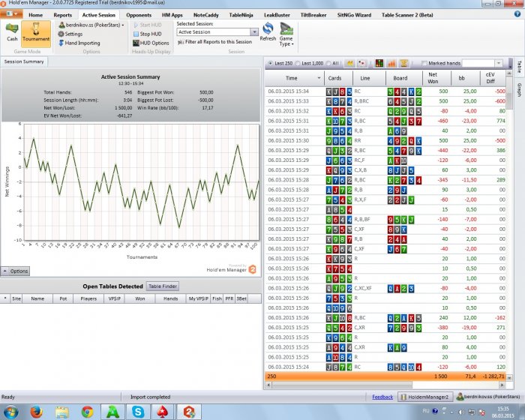The width and height of the screenshot is (525, 420).
Task: Click the Feedback link
Action: 382,397
